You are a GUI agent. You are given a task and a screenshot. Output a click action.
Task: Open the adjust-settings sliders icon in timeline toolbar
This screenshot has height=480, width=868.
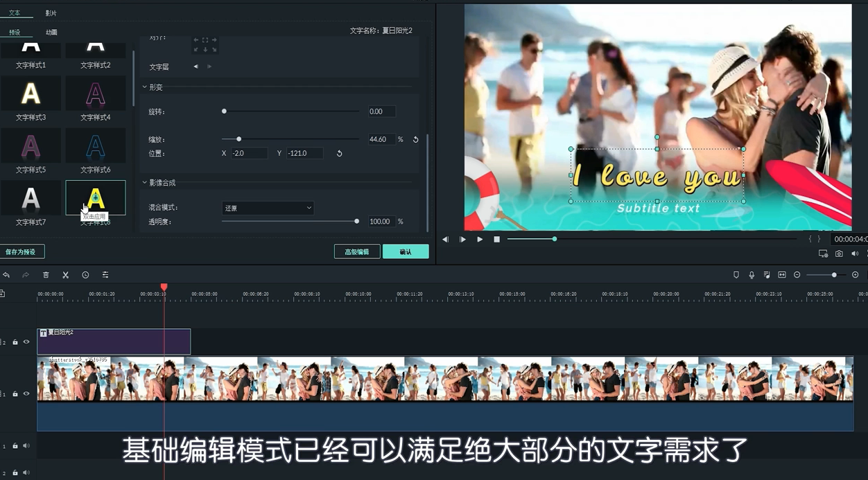coord(105,275)
